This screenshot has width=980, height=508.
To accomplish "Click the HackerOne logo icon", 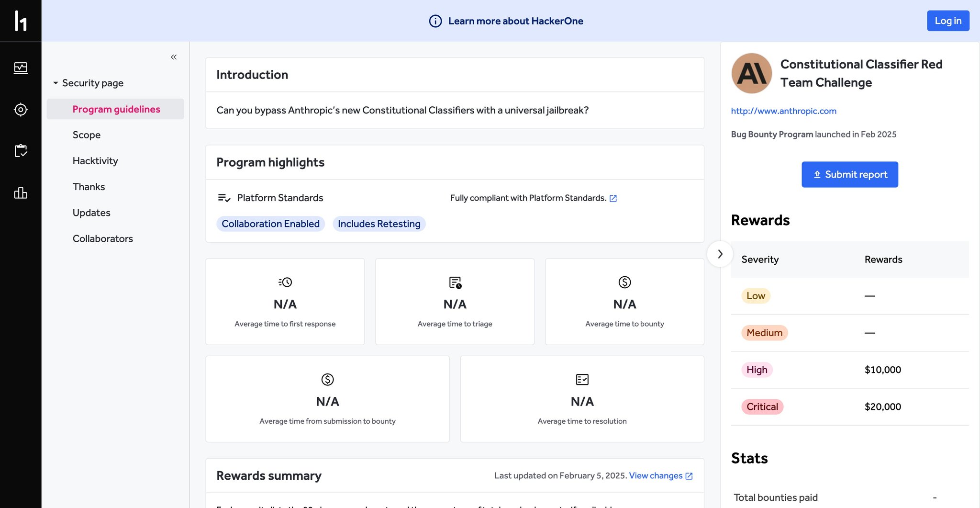I will 21,21.
